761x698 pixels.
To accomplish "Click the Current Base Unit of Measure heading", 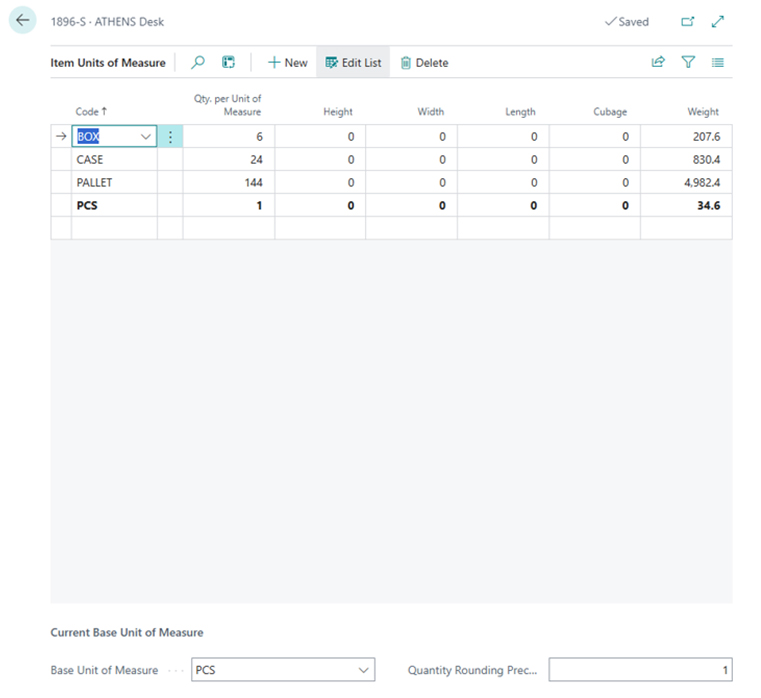I will (x=127, y=632).
